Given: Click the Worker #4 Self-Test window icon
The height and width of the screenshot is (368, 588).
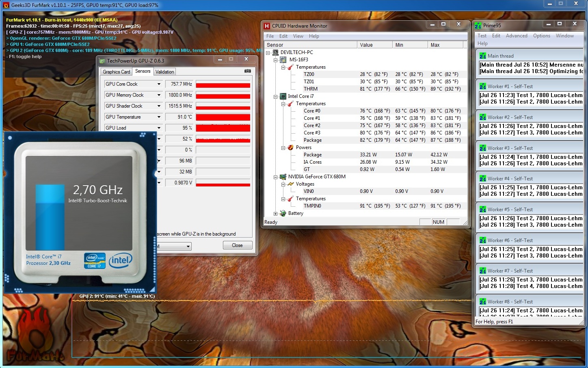Looking at the screenshot, I should point(483,178).
